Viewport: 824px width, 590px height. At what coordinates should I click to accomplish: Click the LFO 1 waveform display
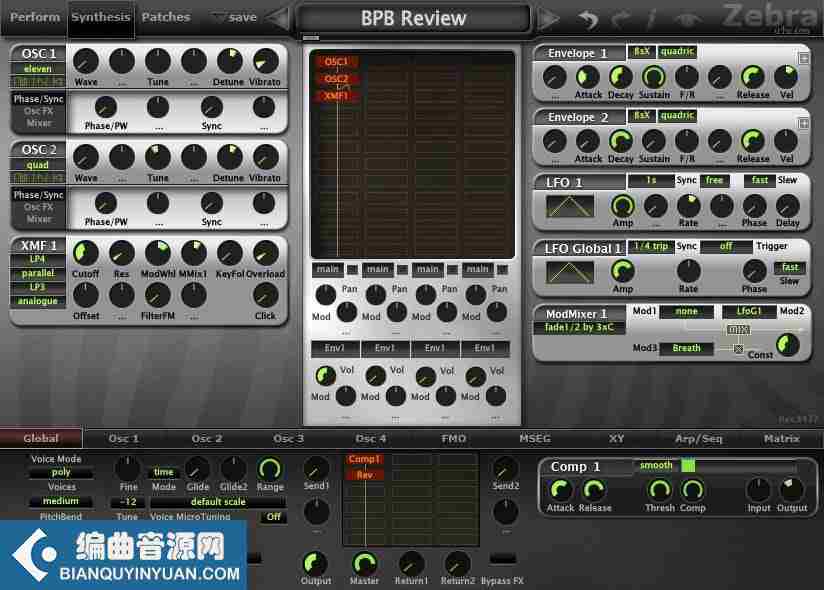(x=570, y=205)
